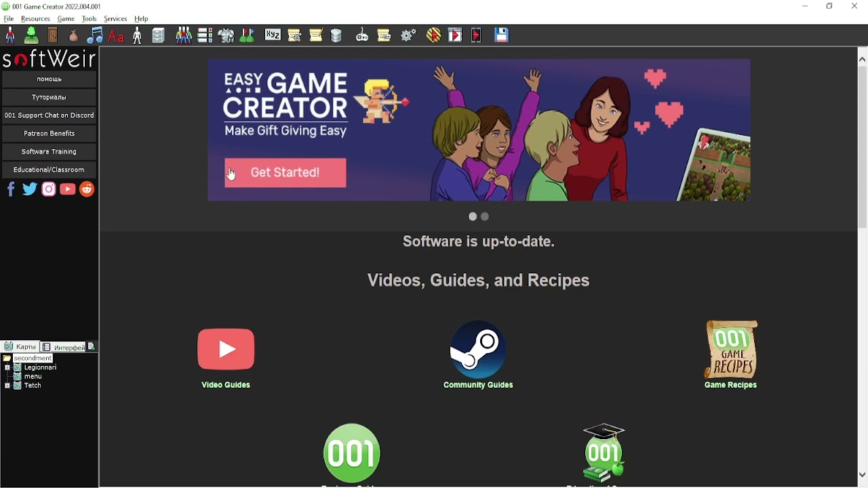Select the second banner carousel dot

(485, 217)
